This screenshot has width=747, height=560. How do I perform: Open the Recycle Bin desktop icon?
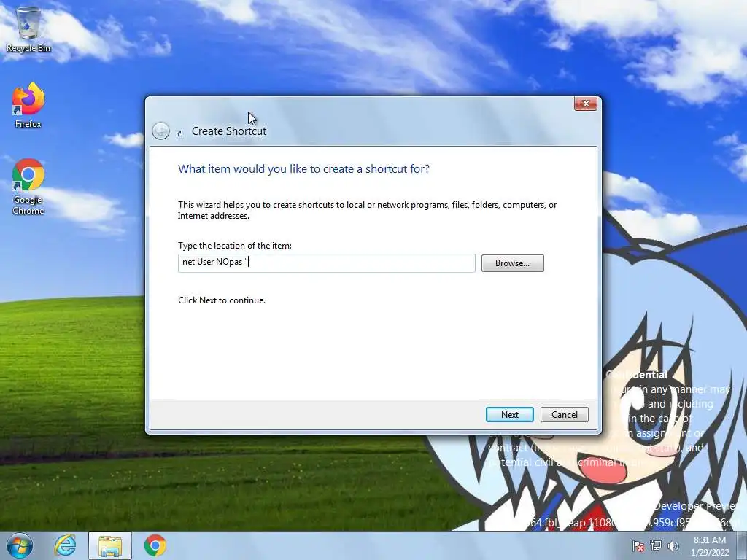[28, 28]
